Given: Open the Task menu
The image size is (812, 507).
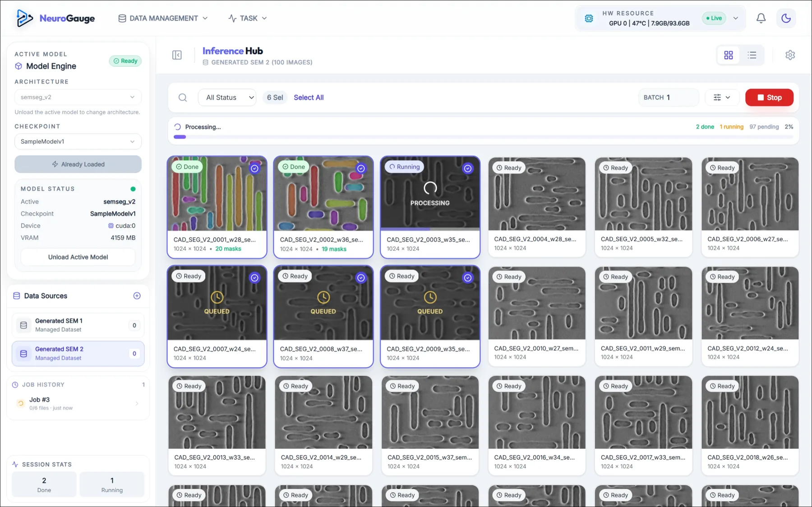Looking at the screenshot, I should (248, 18).
